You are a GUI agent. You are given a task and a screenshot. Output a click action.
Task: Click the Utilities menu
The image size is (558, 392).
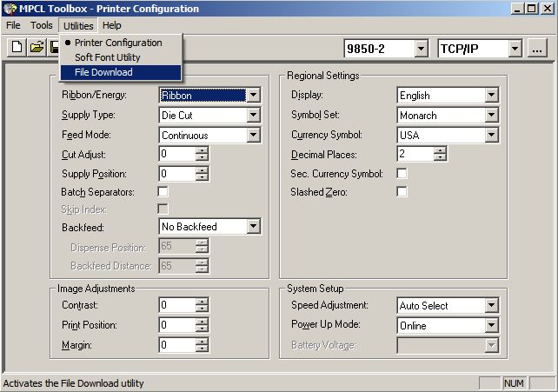coord(78,26)
